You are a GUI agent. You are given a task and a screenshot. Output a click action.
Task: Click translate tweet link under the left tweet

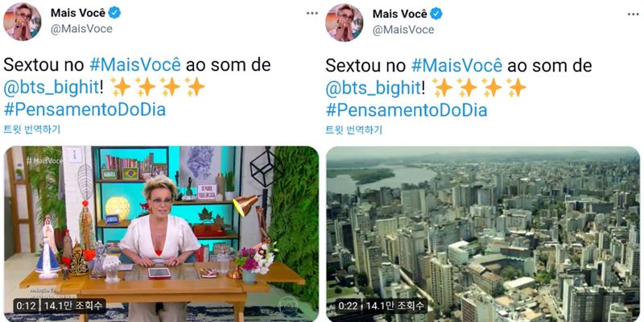pos(32,130)
